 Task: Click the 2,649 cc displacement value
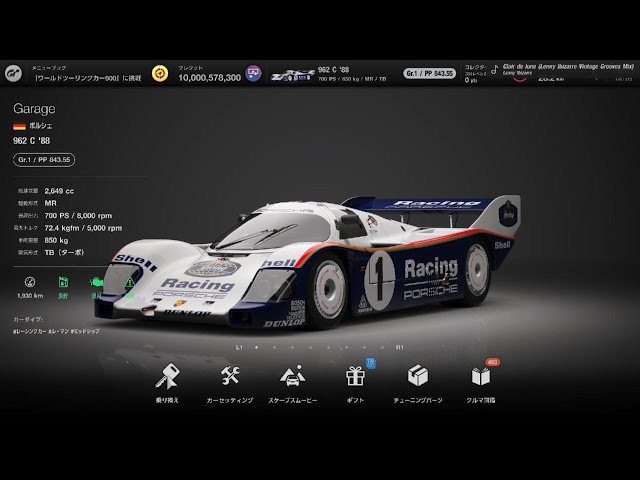[59, 191]
